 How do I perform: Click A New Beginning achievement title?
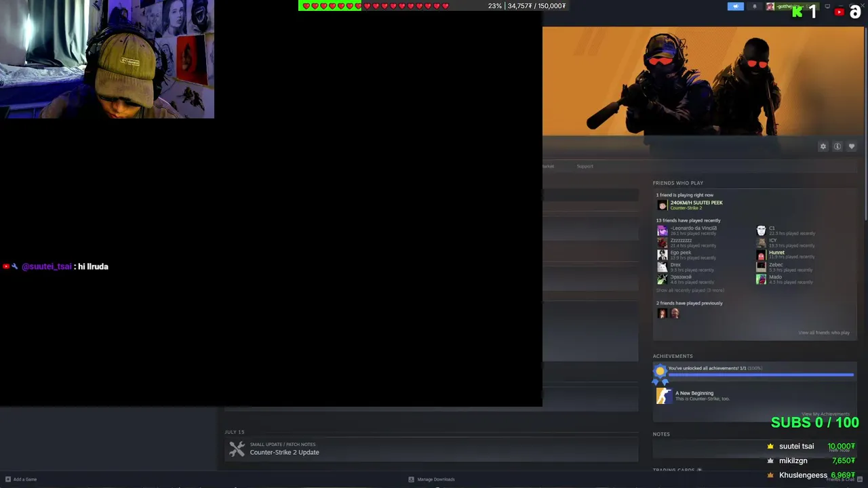point(694,393)
